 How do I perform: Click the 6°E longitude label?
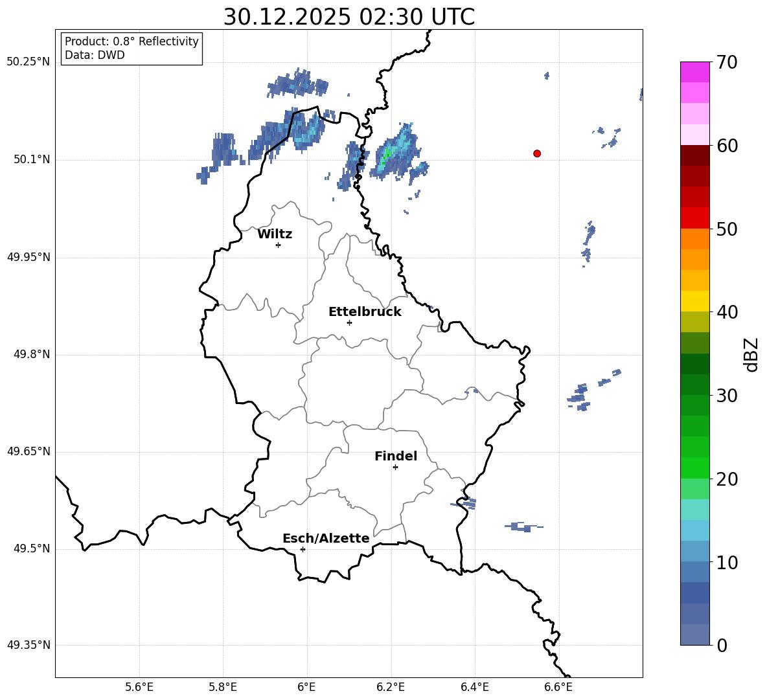click(x=306, y=687)
